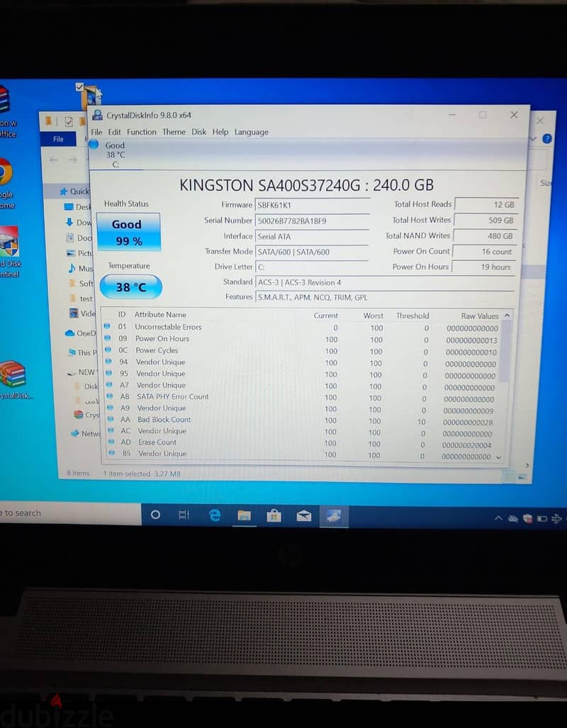Open the File tab in File Explorer
This screenshot has height=728, width=567.
click(58, 139)
